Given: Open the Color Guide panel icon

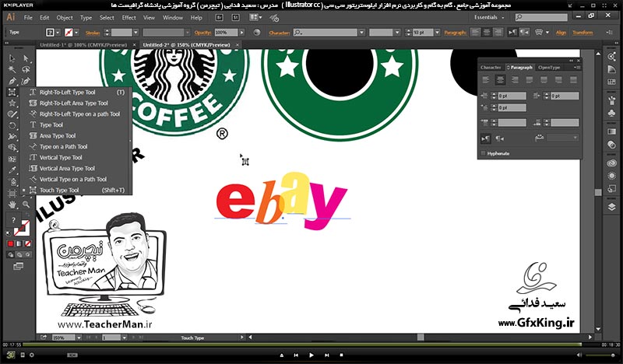Looking at the screenshot, I should coord(612,70).
